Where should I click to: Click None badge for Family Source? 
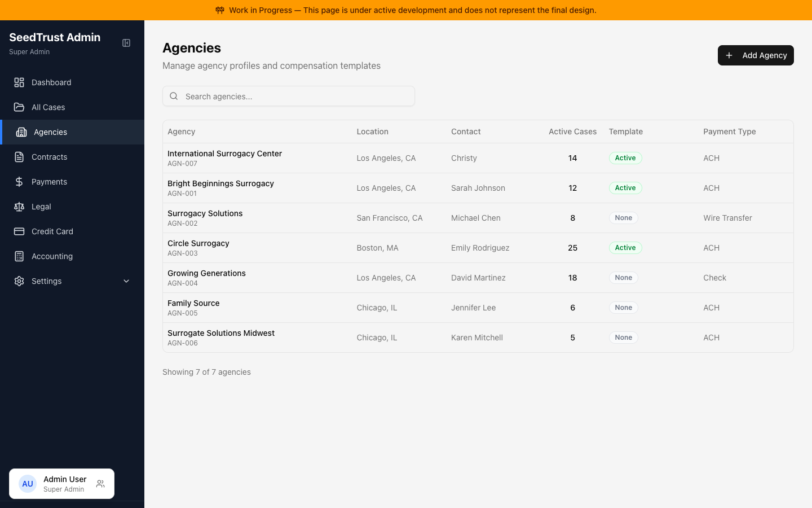click(623, 308)
